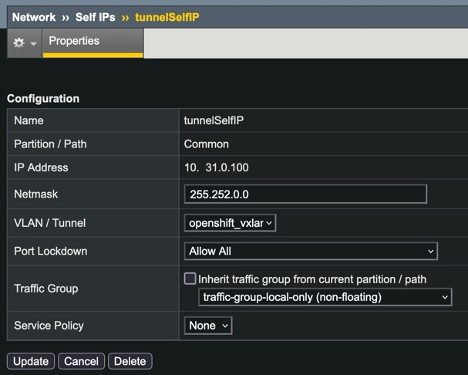
Task: Click the Cancel button
Action: coord(81,361)
